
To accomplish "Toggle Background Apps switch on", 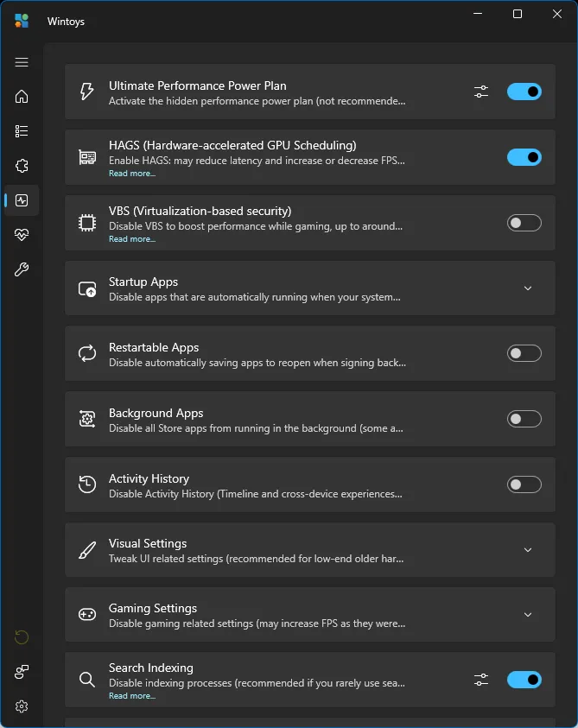I will [524, 419].
